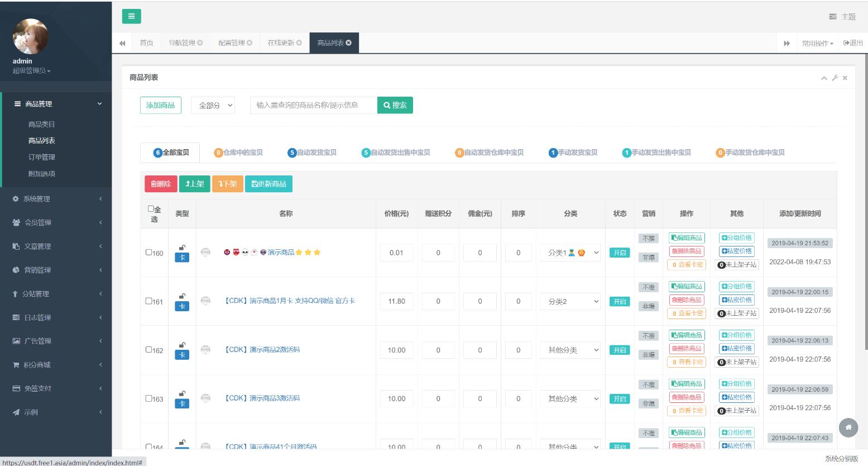Toggle 不推 marketing for product 160

tap(649, 239)
